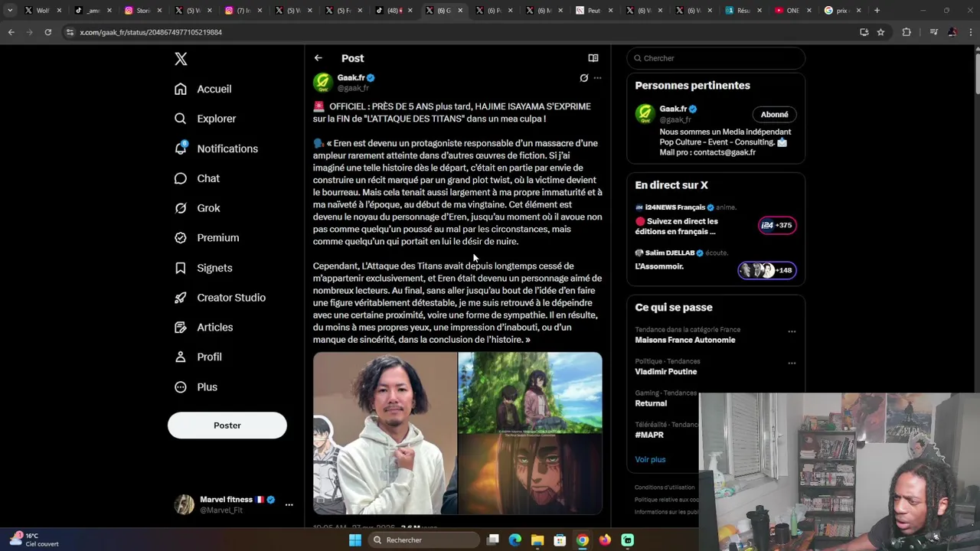
Task: Switch to the ONE YouTube tab
Action: coord(792,11)
